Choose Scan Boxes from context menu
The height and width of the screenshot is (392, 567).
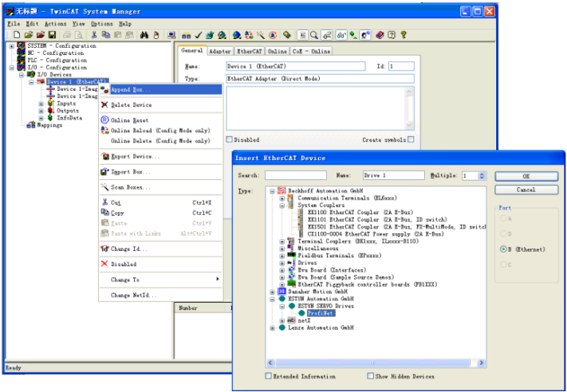click(x=161, y=187)
